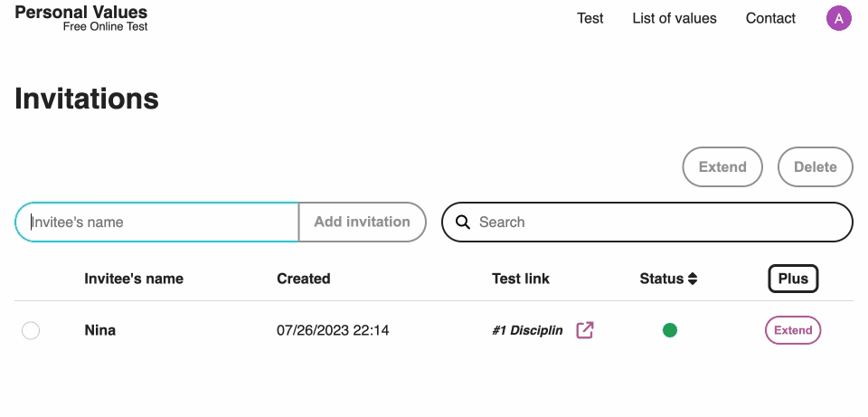
Task: Click the Delete button above the table
Action: pos(815,166)
